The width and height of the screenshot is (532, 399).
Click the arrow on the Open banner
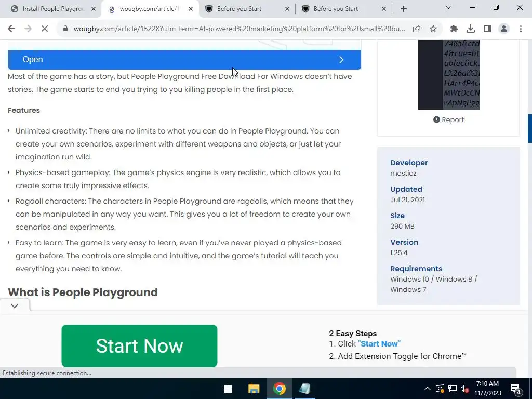[341, 60]
